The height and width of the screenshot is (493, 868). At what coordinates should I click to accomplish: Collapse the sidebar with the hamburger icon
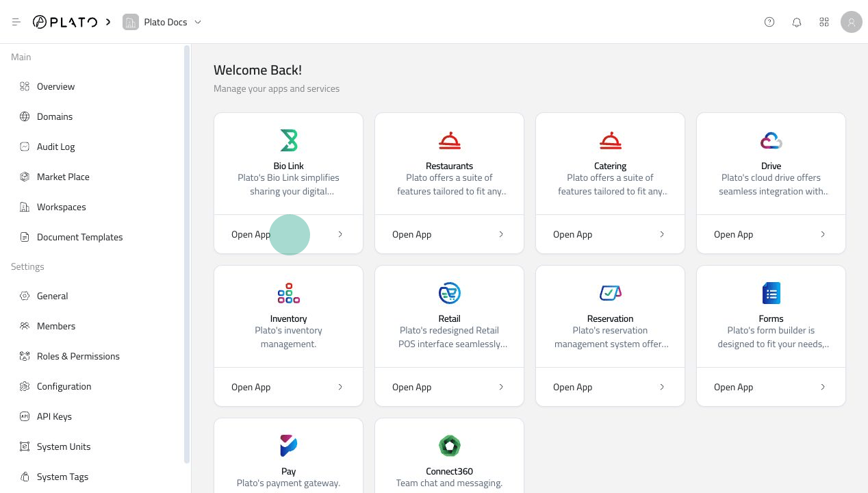tap(16, 22)
